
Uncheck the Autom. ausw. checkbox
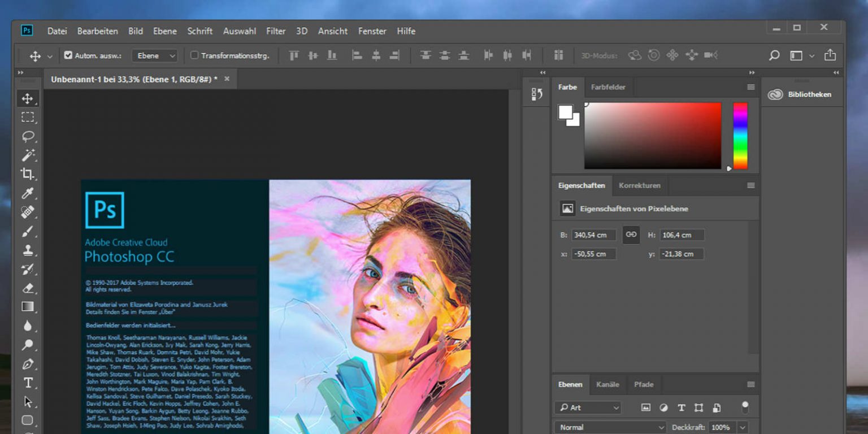pos(68,55)
